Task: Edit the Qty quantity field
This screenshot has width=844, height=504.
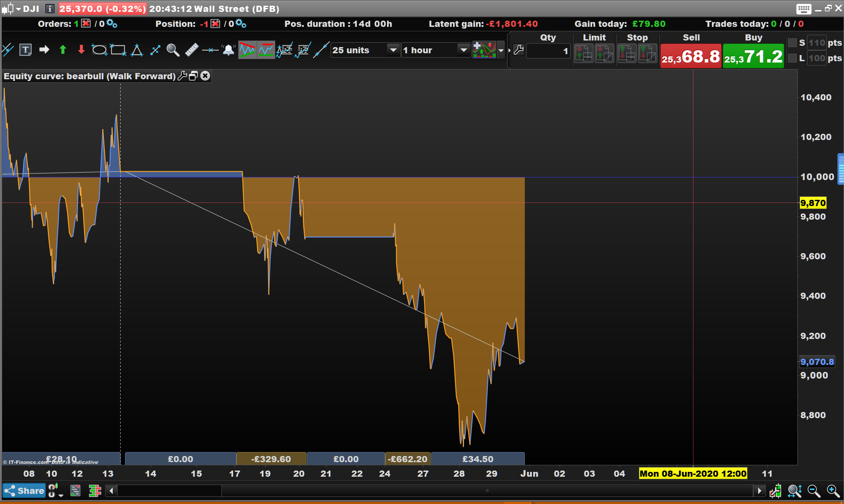Action: (x=548, y=51)
